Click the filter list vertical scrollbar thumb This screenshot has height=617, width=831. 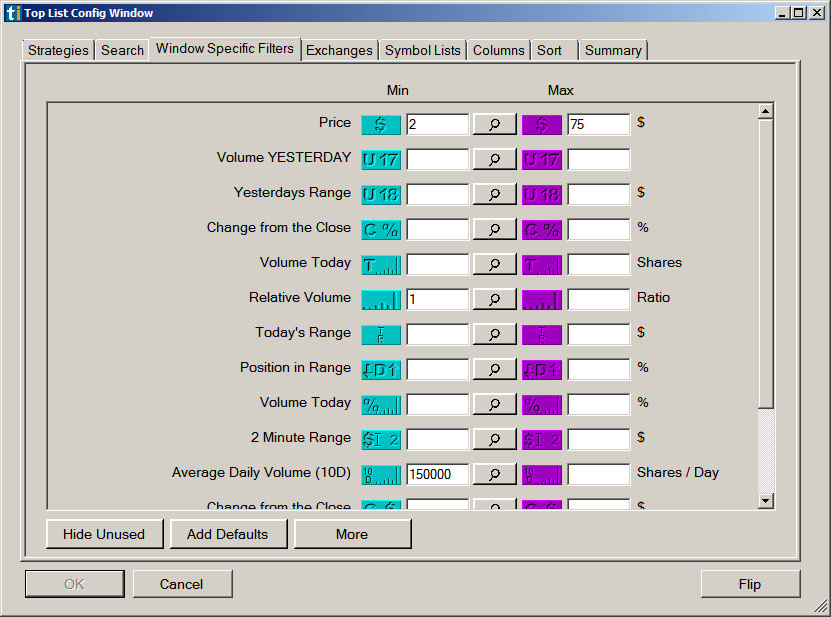765,264
